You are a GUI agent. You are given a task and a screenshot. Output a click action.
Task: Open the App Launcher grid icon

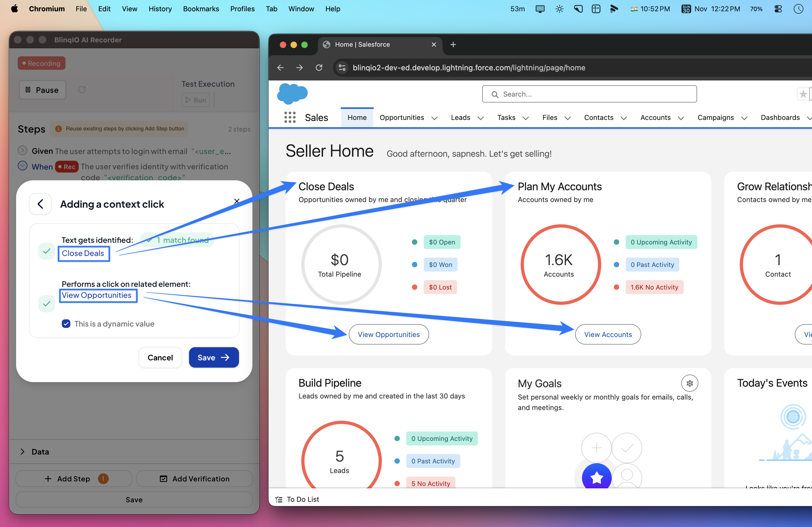coord(290,118)
